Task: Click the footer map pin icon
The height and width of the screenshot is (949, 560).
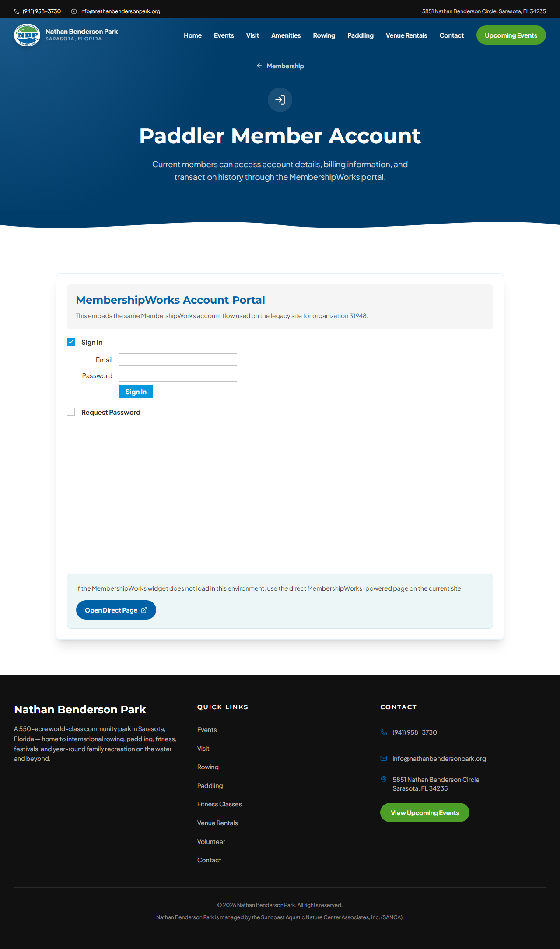Action: pyautogui.click(x=384, y=779)
